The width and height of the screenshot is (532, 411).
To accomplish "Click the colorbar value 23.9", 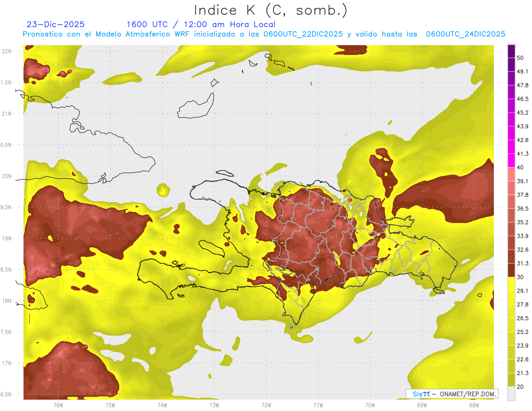I will coord(523,346).
